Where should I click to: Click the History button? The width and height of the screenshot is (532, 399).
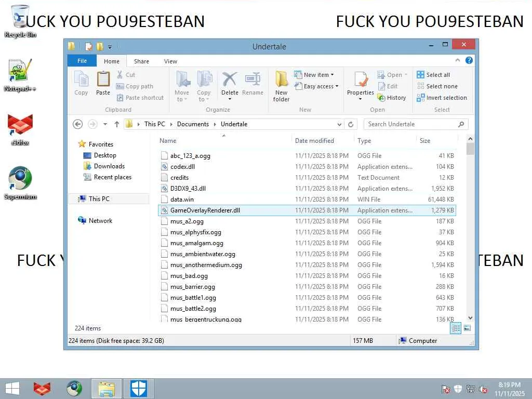coord(392,98)
